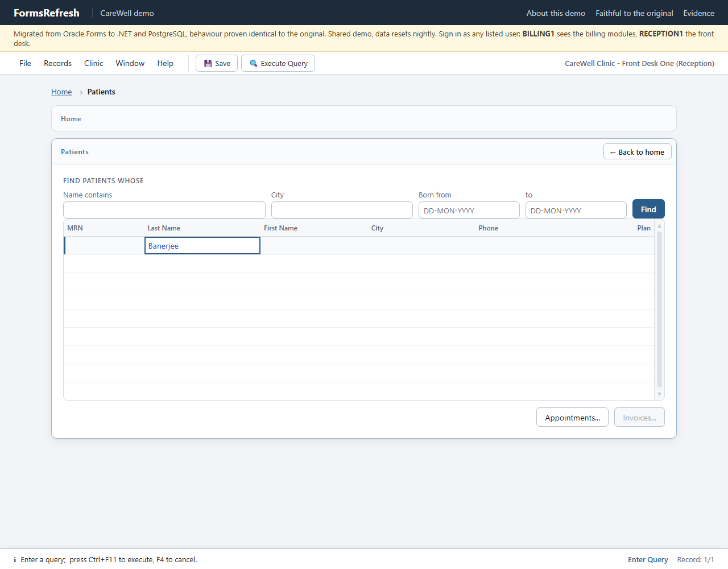Click the City column header in grid
Image resolution: width=728 pixels, height=569 pixels.
(x=377, y=228)
